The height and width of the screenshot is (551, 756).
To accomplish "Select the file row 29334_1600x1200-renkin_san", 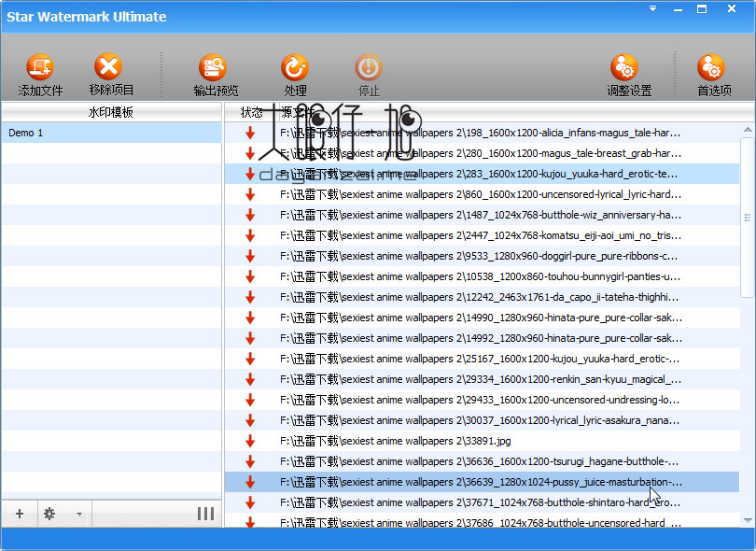I will point(482,380).
